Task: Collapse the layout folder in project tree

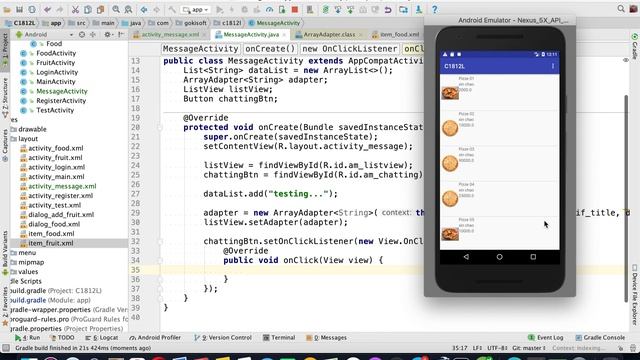Action: pos(28,139)
